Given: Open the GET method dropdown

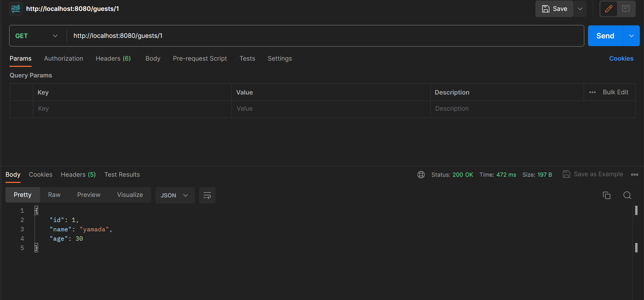Looking at the screenshot, I should coord(36,36).
